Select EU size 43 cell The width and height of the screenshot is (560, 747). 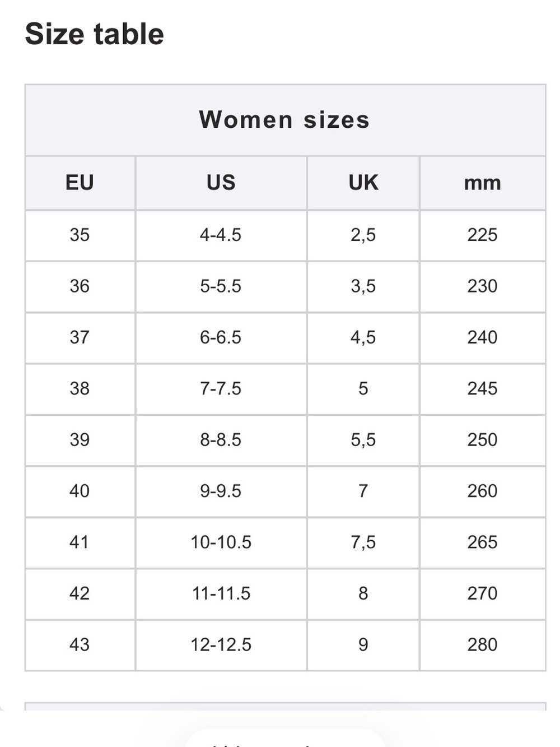tap(80, 645)
